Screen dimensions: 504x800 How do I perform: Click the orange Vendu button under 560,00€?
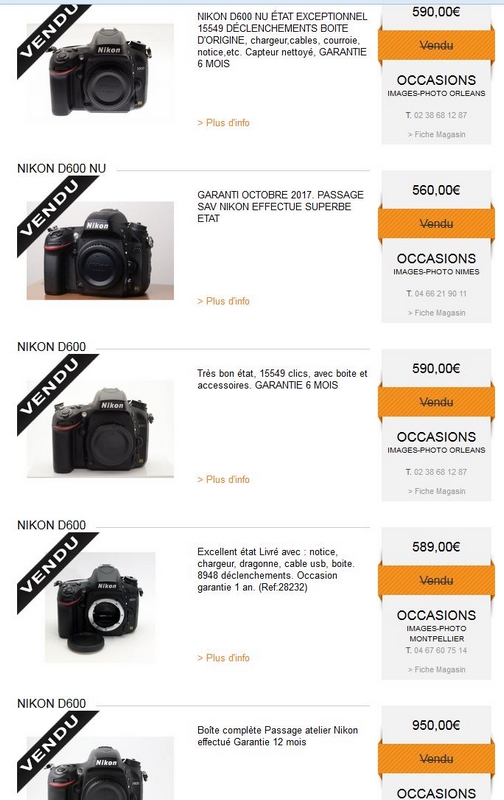(x=436, y=223)
